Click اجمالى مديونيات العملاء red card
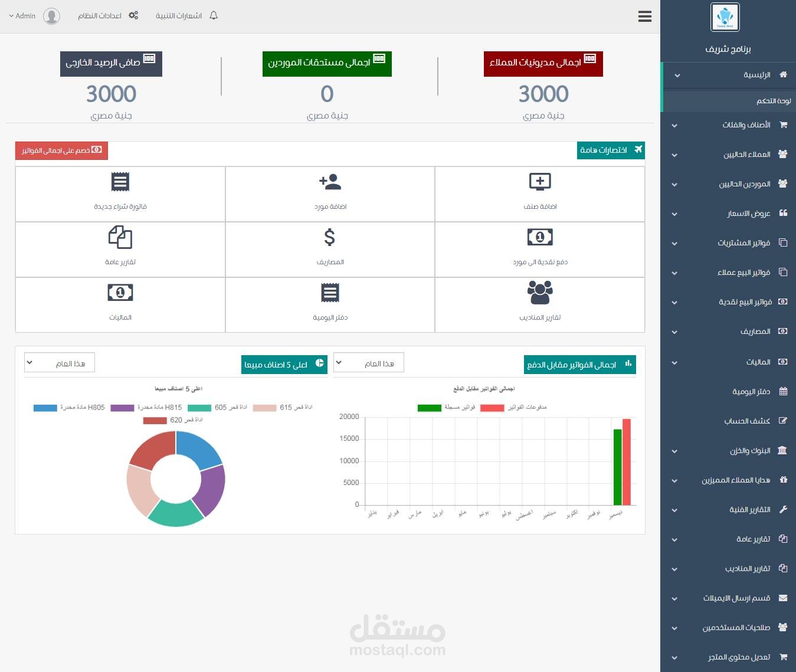796x672 pixels. (543, 63)
